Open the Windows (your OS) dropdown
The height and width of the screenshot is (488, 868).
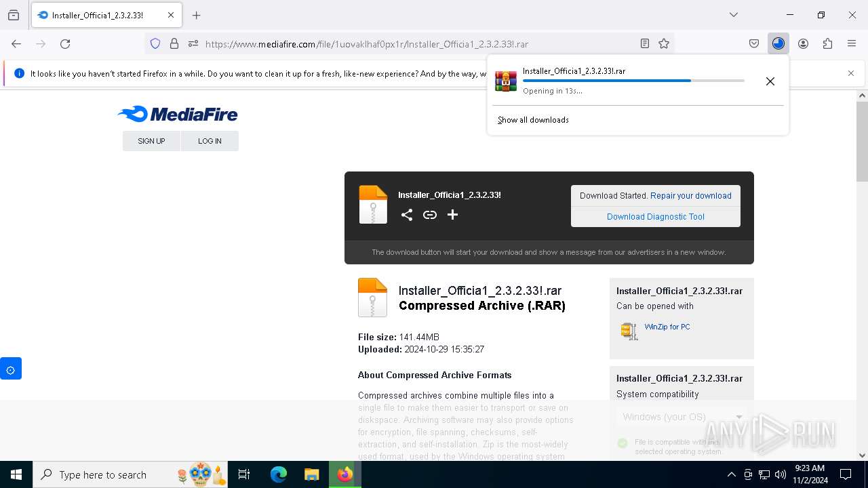pos(682,417)
